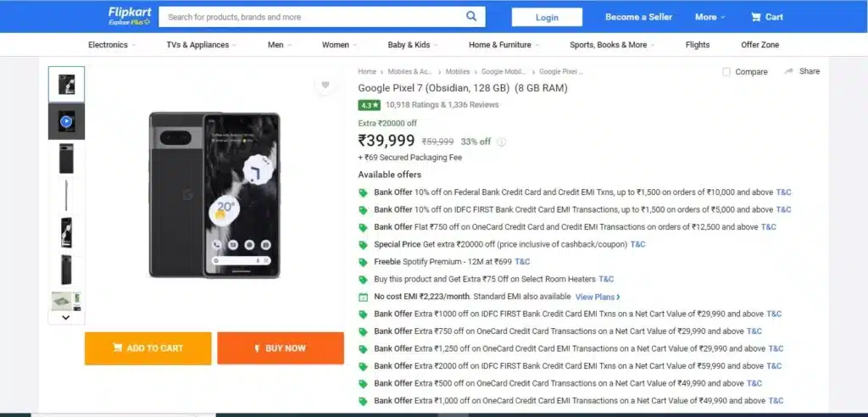
Task: Focus the product search input field
Action: (x=312, y=17)
